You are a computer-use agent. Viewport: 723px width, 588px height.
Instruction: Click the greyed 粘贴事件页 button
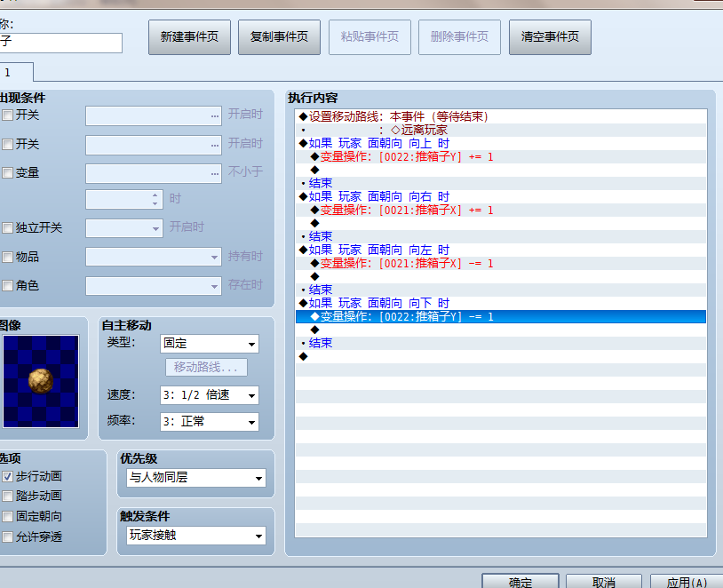click(369, 37)
